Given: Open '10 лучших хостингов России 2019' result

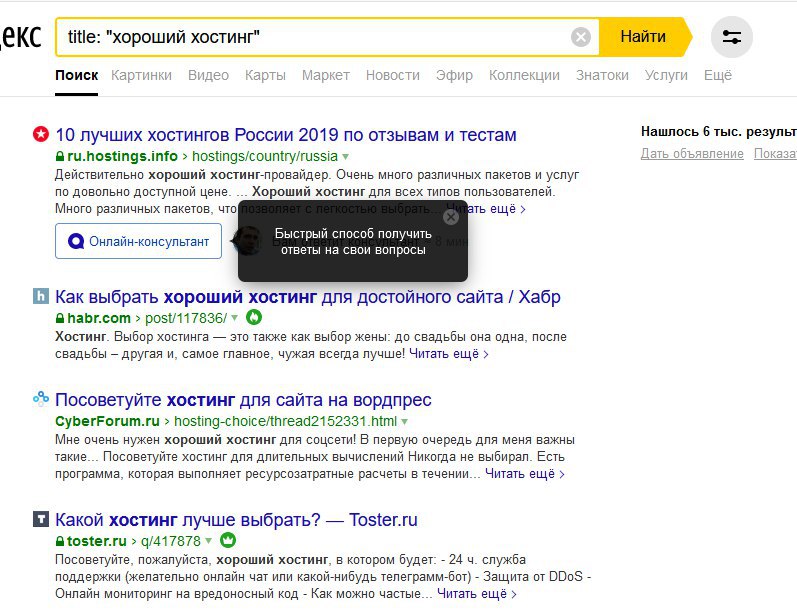Looking at the screenshot, I should (286, 135).
